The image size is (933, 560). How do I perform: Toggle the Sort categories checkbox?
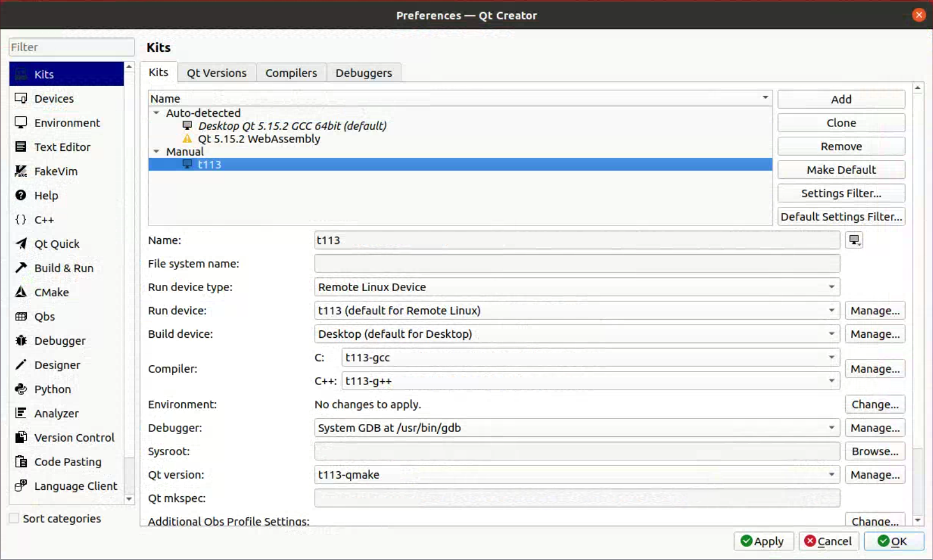click(14, 518)
